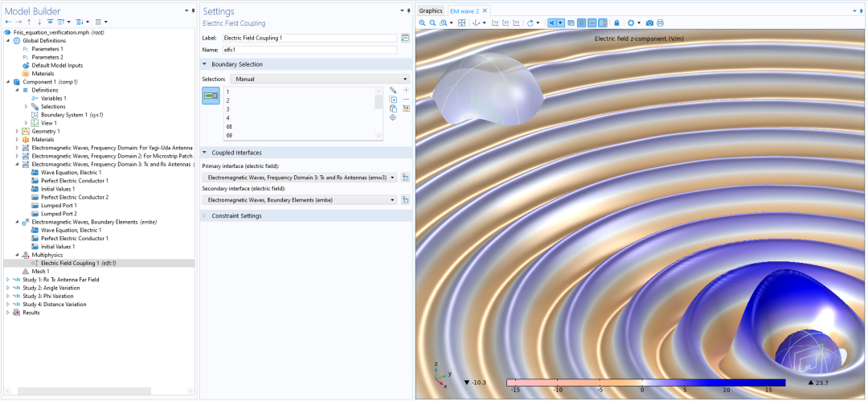Viewport: 868px width, 401px height.
Task: Click the selection list scrollbar
Action: [379, 113]
